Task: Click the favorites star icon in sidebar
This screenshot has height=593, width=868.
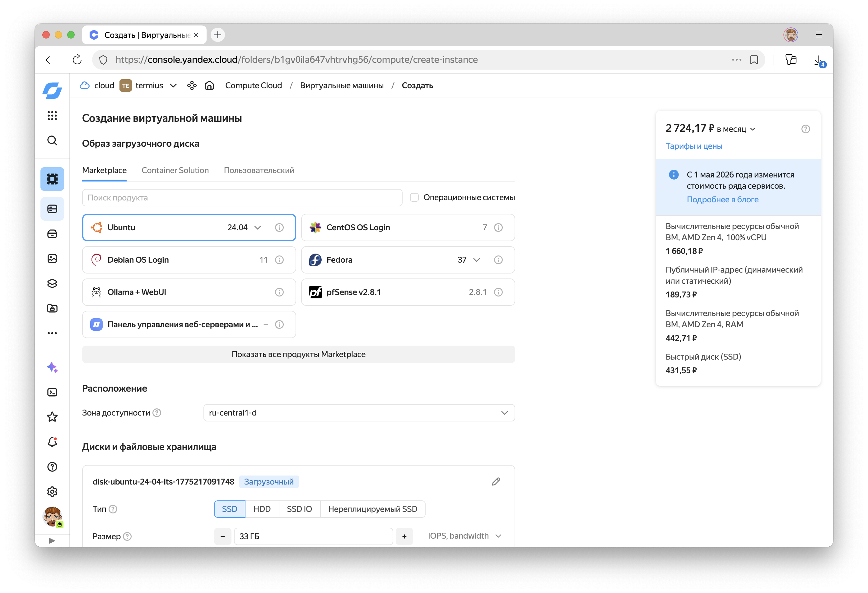Action: click(52, 417)
